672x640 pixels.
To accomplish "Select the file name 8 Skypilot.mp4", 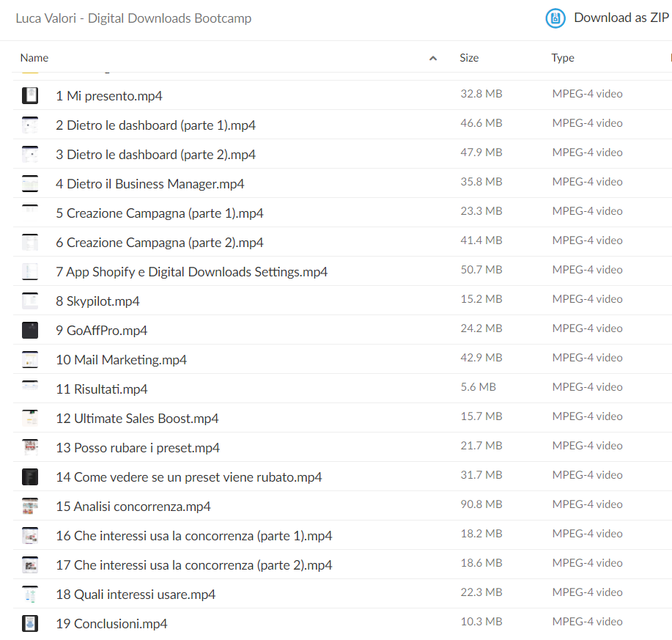I will (97, 301).
